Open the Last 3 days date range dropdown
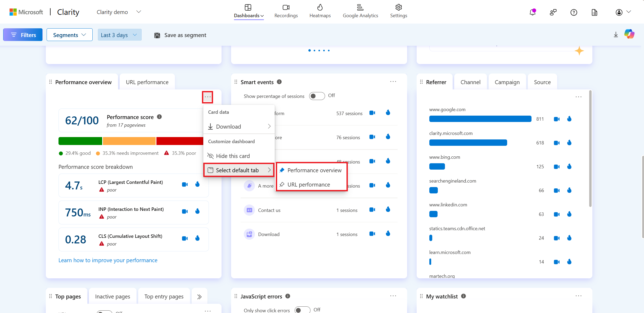The image size is (644, 313). click(119, 35)
